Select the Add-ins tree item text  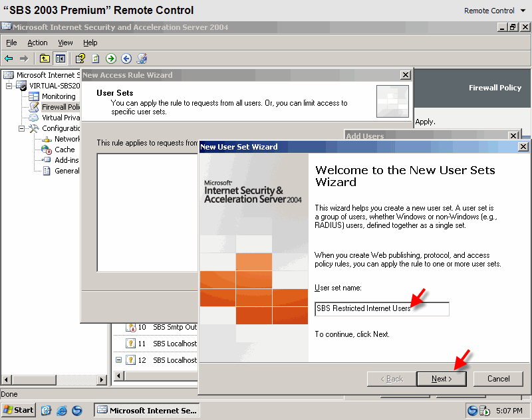click(x=66, y=160)
